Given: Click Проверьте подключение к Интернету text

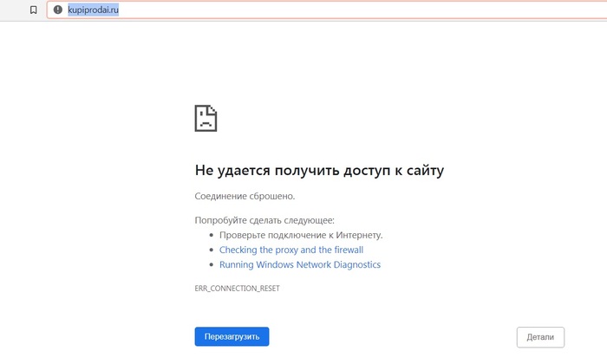Looking at the screenshot, I should pos(301,235).
